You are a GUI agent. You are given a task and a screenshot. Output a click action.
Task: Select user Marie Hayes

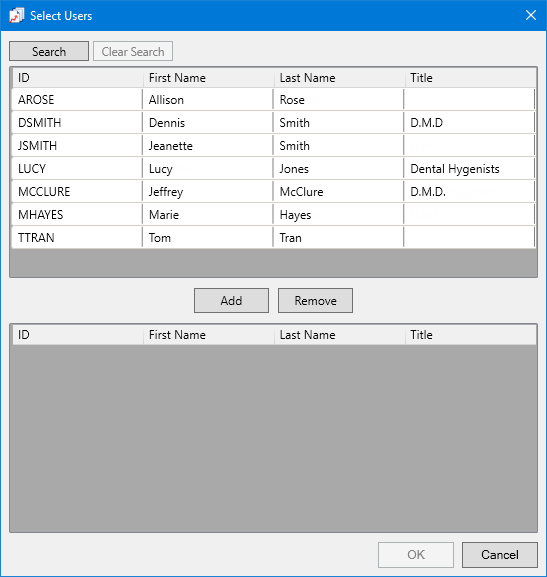click(x=273, y=215)
